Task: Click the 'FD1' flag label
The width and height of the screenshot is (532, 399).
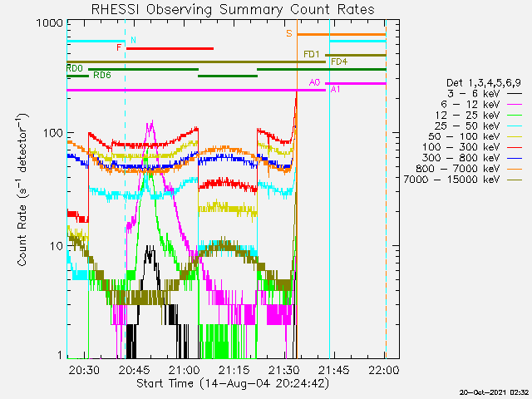Action: tap(312, 54)
